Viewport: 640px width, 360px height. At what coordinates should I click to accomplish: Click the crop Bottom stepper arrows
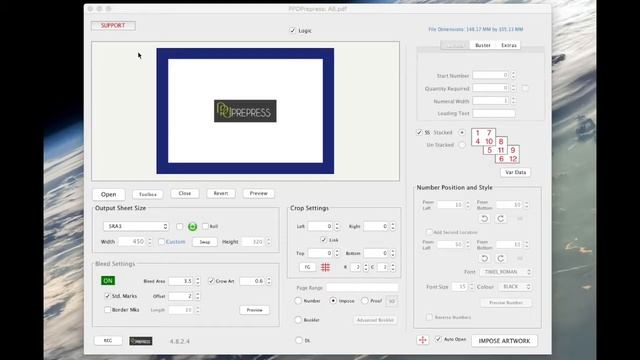(393, 253)
